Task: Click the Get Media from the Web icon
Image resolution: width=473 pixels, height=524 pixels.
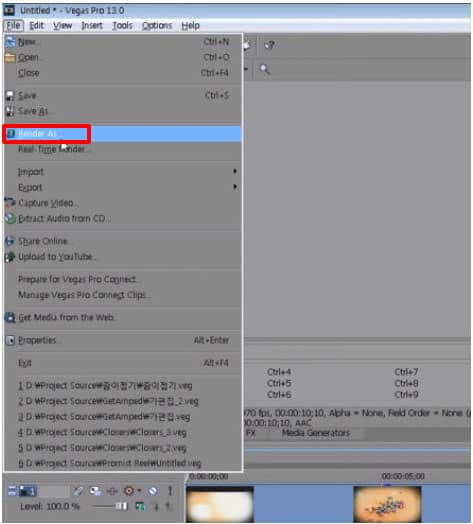Action: 10,317
